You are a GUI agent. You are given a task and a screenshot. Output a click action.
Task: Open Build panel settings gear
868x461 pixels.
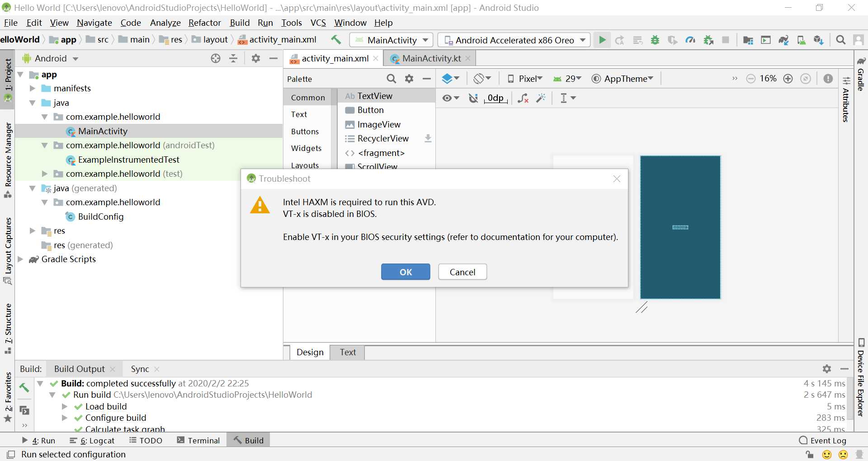click(827, 369)
